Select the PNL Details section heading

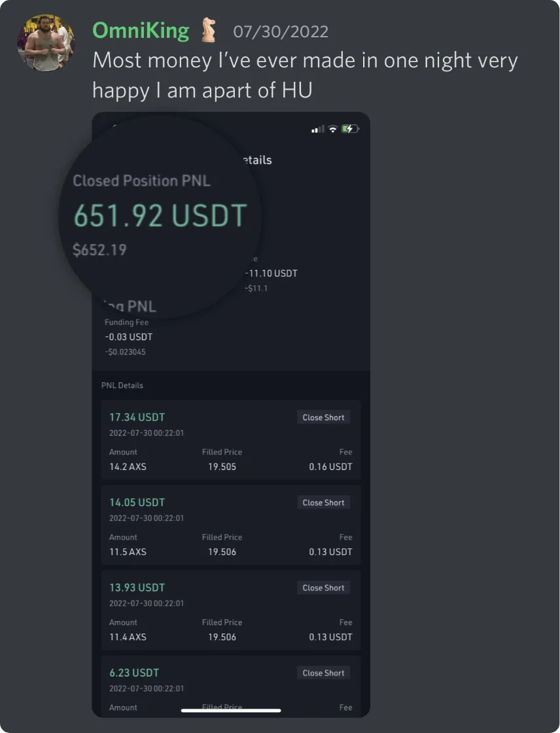tap(122, 385)
